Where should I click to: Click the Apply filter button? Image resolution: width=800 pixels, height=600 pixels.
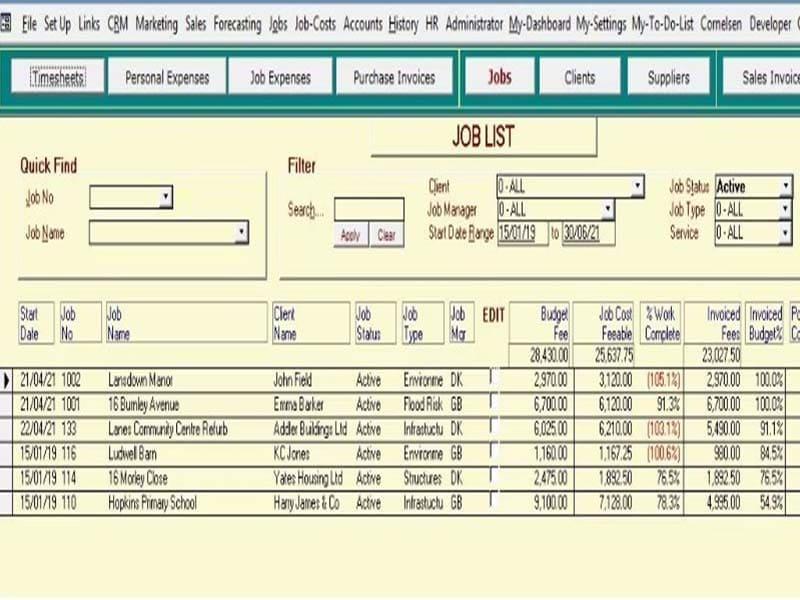coord(351,235)
